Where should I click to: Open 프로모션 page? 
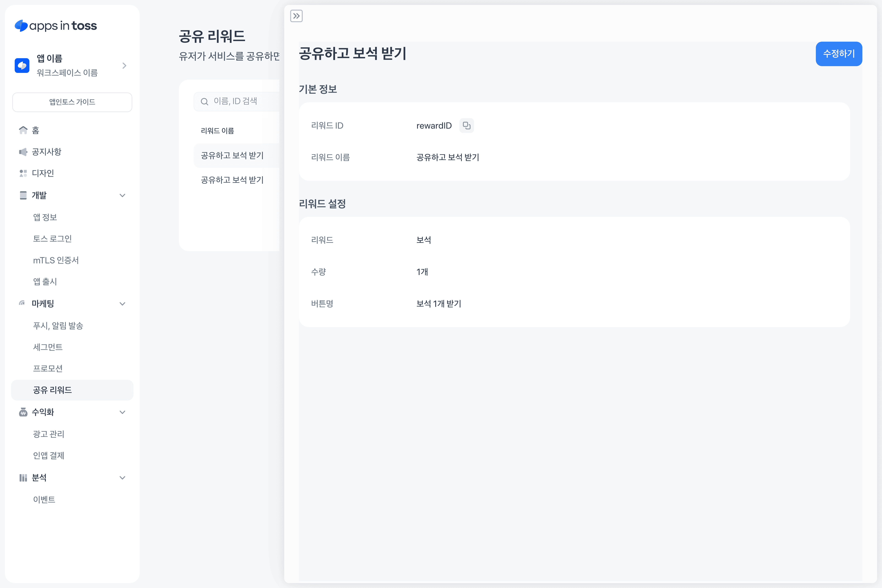72,369
